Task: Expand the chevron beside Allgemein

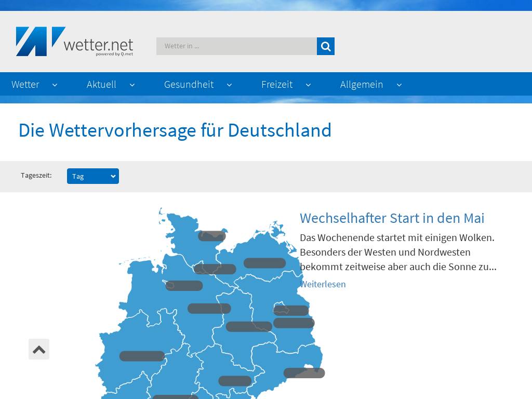Action: point(399,85)
